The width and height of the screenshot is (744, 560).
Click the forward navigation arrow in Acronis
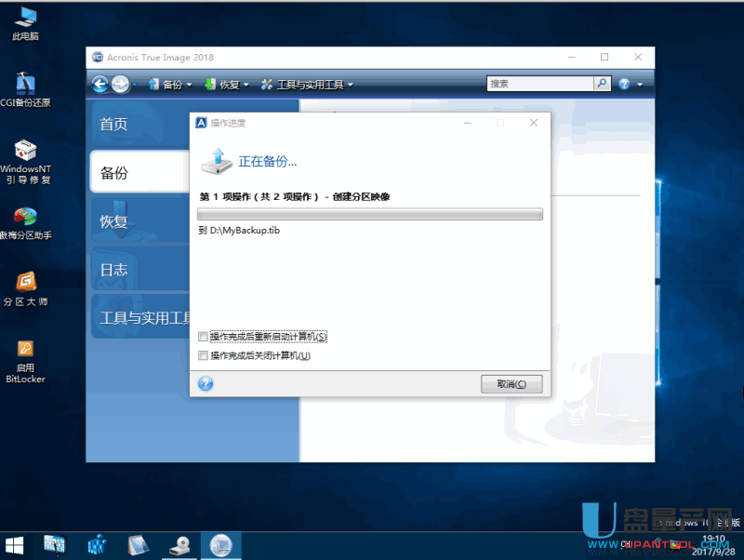121,85
